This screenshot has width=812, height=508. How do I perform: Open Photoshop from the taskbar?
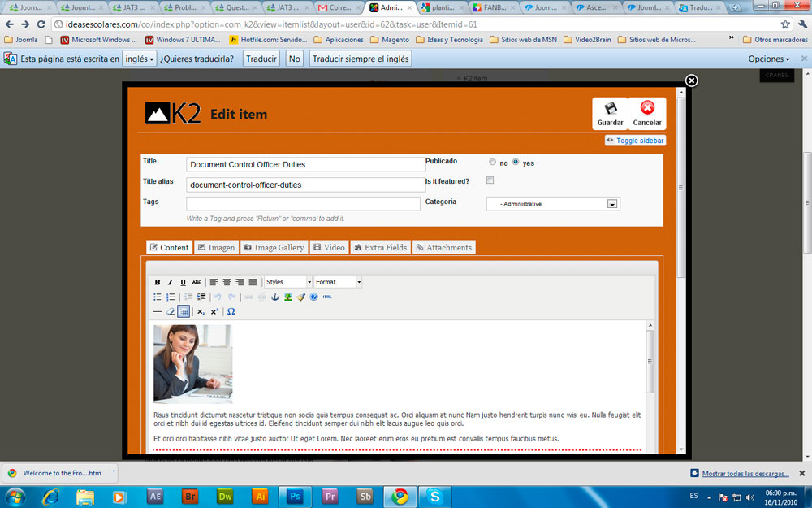pyautogui.click(x=296, y=497)
